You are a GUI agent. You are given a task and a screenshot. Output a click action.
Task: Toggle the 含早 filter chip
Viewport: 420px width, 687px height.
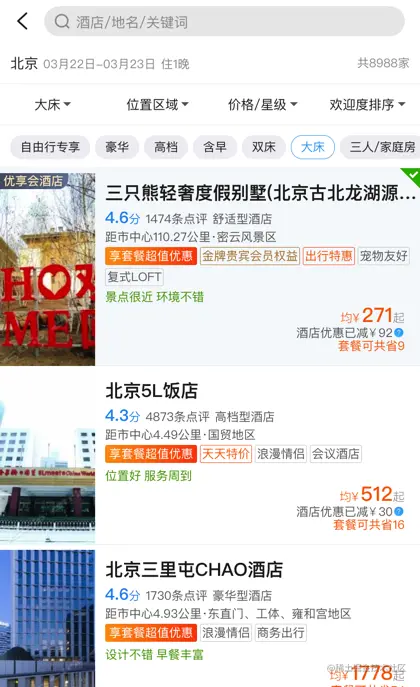pos(215,147)
